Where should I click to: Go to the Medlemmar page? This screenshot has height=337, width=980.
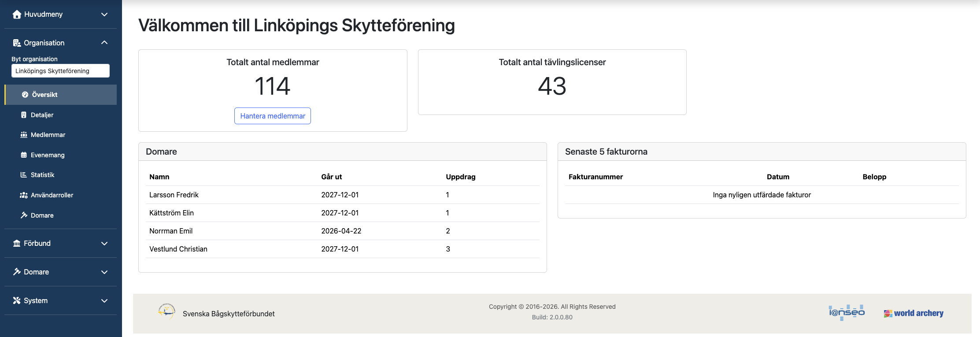pos(61,135)
